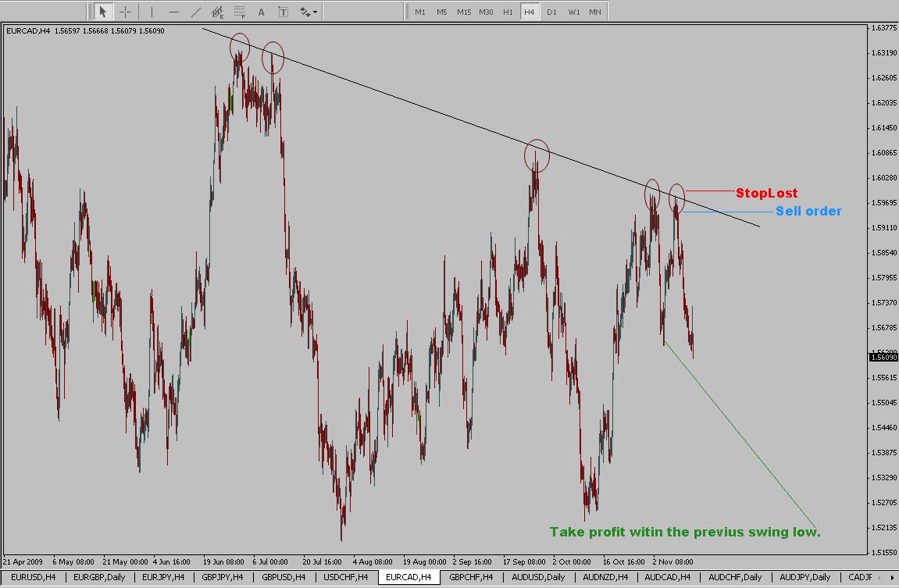The width and height of the screenshot is (899, 588).
Task: Choose the equidistant channel tool
Action: pos(217,12)
